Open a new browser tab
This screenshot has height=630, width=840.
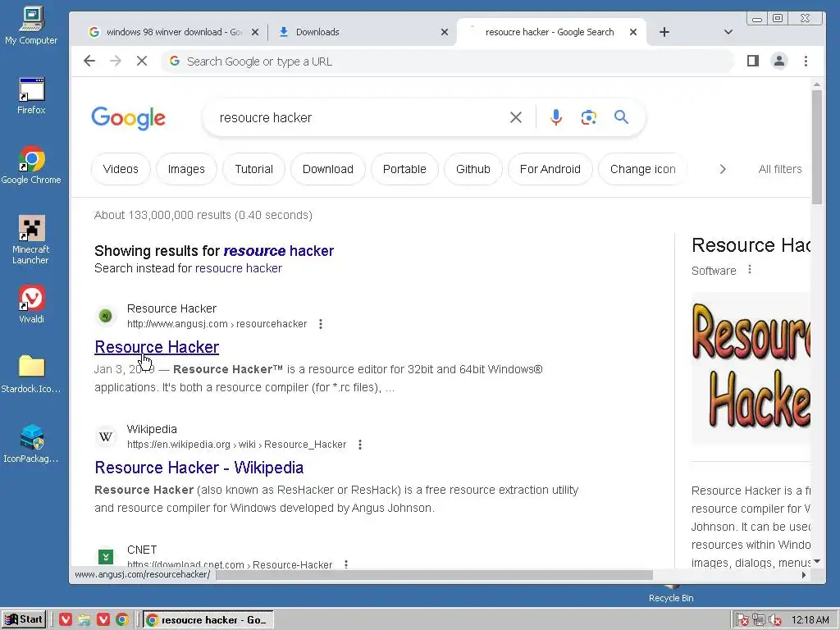[664, 32]
